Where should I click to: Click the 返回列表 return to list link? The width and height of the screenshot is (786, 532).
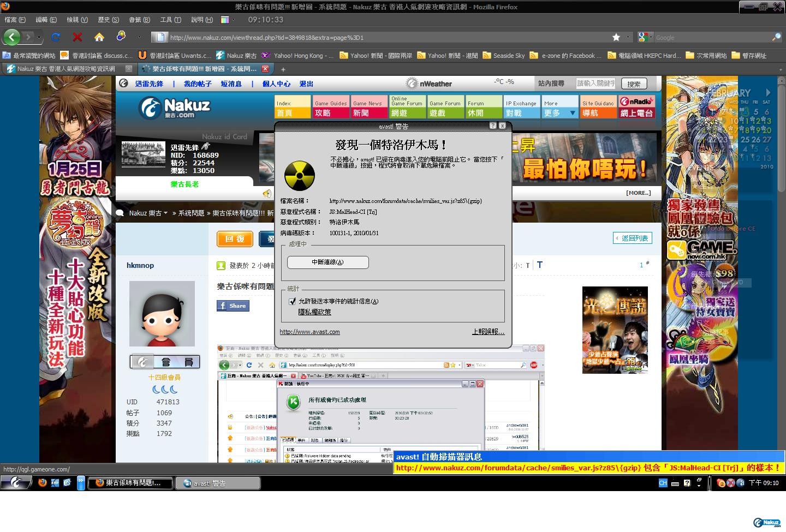click(x=633, y=238)
